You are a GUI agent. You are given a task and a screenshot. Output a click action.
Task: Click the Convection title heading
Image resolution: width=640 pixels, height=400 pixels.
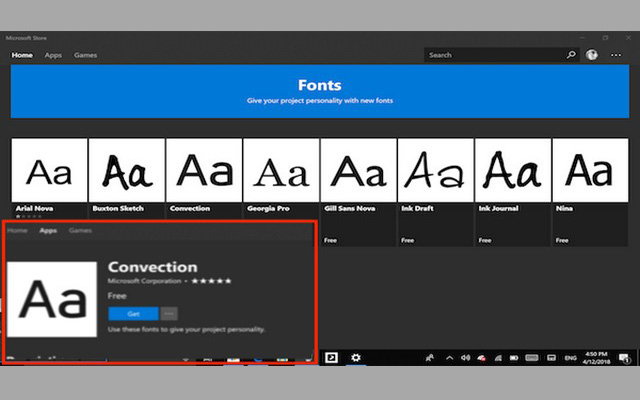[153, 267]
